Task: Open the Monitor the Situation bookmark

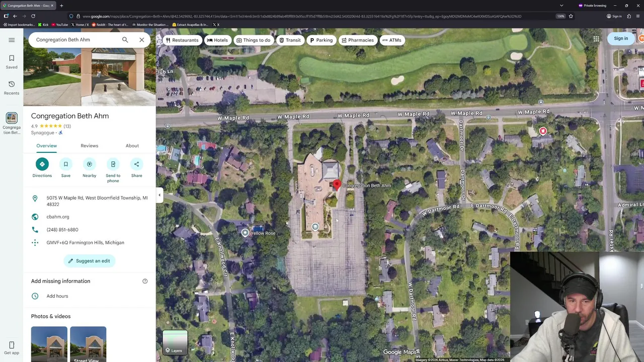Action: point(150,25)
